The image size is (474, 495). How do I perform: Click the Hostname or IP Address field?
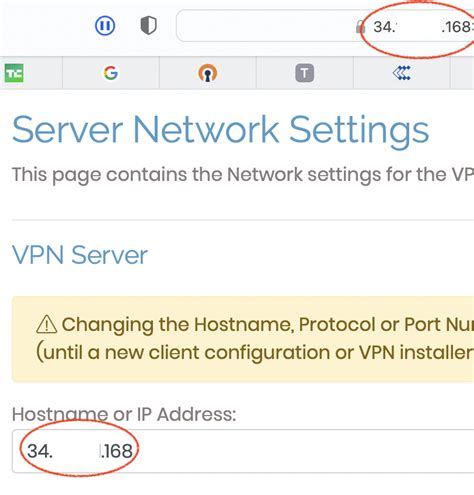(243, 451)
